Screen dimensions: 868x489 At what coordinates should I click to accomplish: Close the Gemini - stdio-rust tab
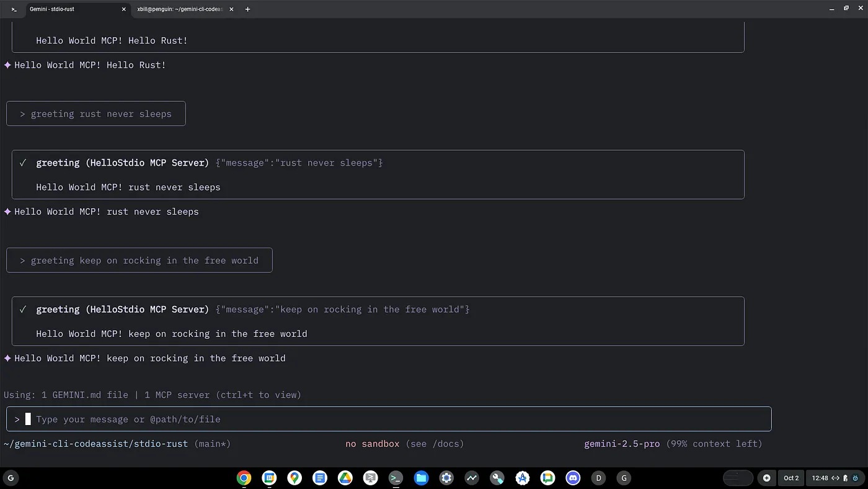[123, 9]
